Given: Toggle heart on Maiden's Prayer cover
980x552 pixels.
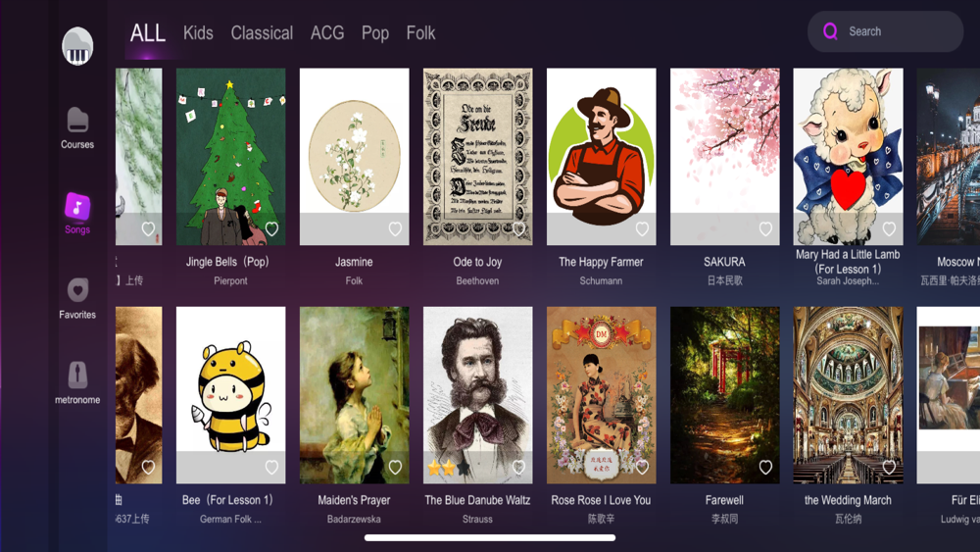Looking at the screenshot, I should (395, 467).
